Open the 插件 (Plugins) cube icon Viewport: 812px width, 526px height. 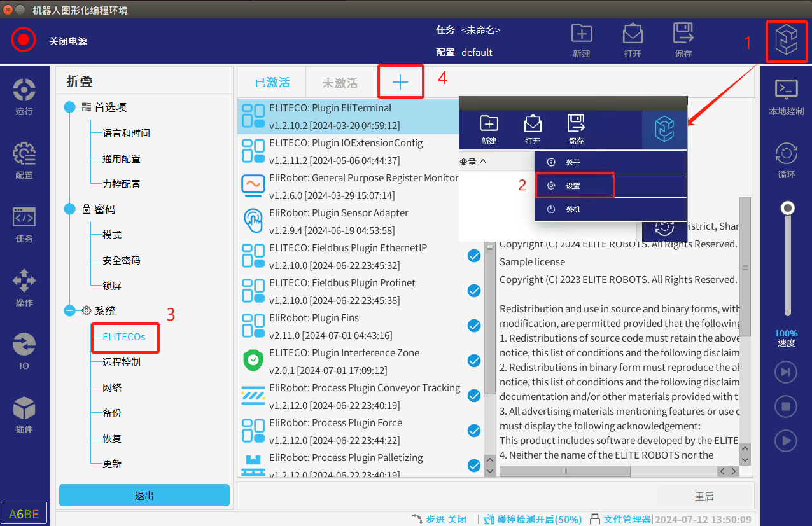click(x=24, y=414)
